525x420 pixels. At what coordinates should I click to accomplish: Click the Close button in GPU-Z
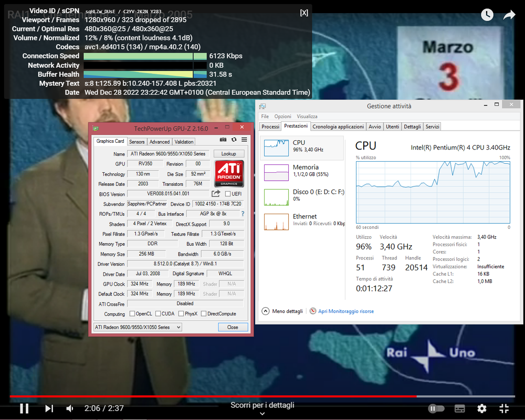(x=233, y=327)
